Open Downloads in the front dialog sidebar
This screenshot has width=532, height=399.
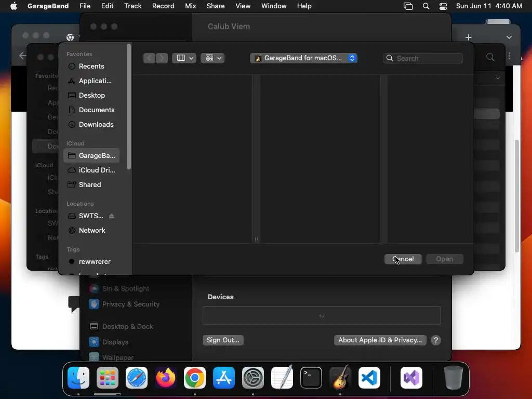coord(91,125)
